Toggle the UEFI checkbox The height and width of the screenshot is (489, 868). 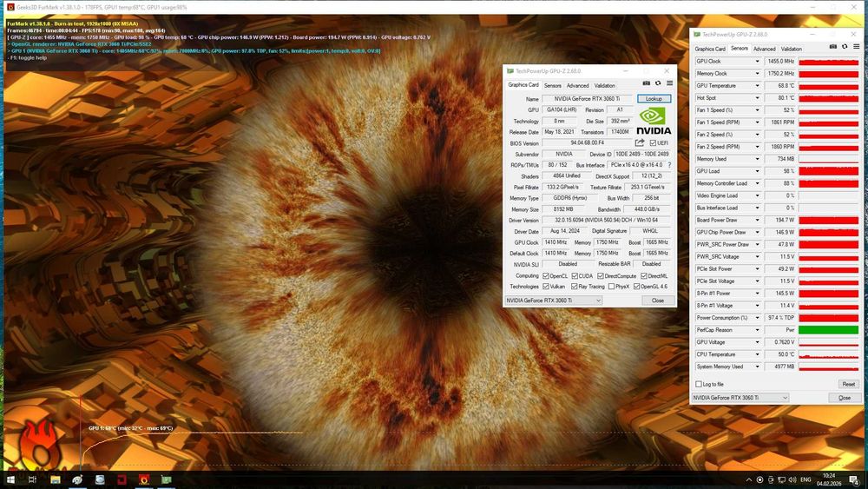(653, 143)
